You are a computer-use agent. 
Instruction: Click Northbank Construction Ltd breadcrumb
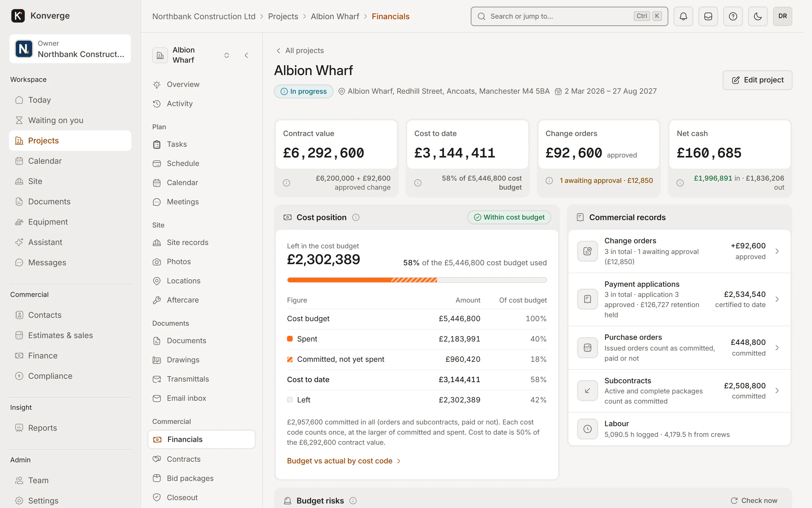click(204, 16)
